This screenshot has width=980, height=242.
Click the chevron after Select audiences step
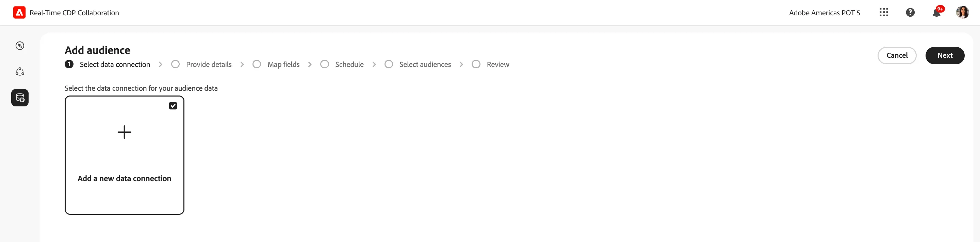point(461,65)
